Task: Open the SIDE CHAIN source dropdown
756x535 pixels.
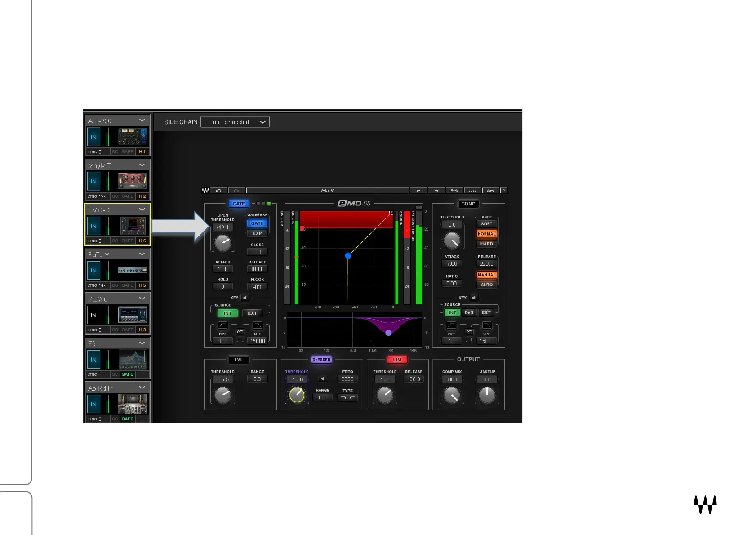Action: 235,122
